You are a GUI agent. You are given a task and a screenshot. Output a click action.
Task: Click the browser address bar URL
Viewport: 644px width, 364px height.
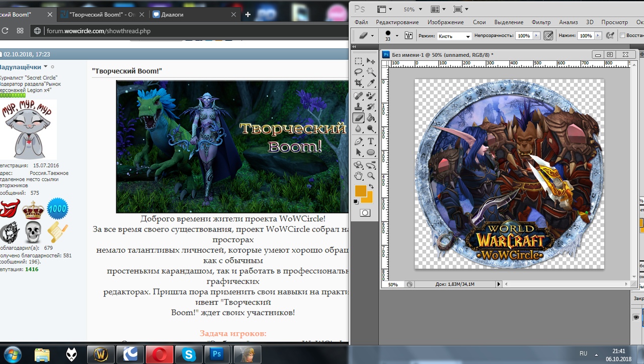[x=99, y=31]
